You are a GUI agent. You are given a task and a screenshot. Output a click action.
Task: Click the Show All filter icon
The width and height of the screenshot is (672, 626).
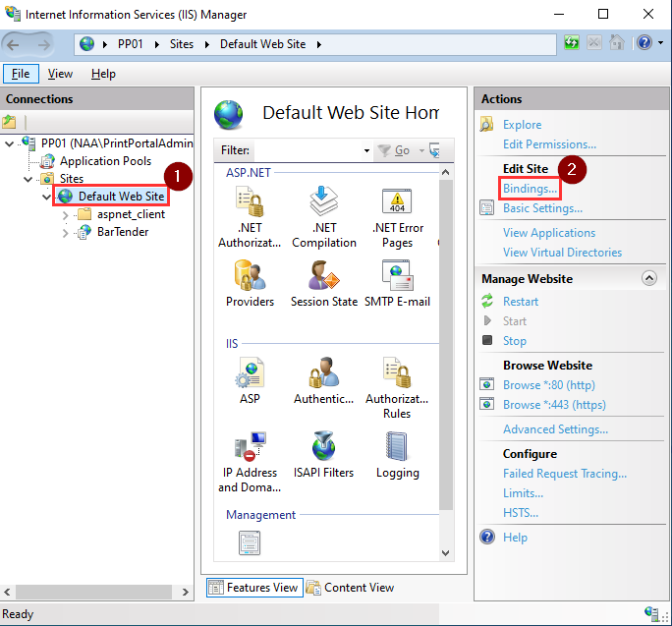435,150
